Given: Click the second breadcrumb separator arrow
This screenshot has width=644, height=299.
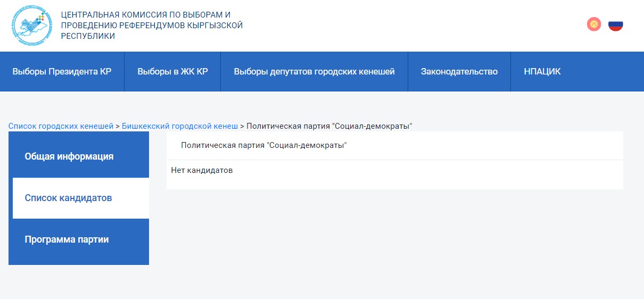Looking at the screenshot, I should coord(242,126).
